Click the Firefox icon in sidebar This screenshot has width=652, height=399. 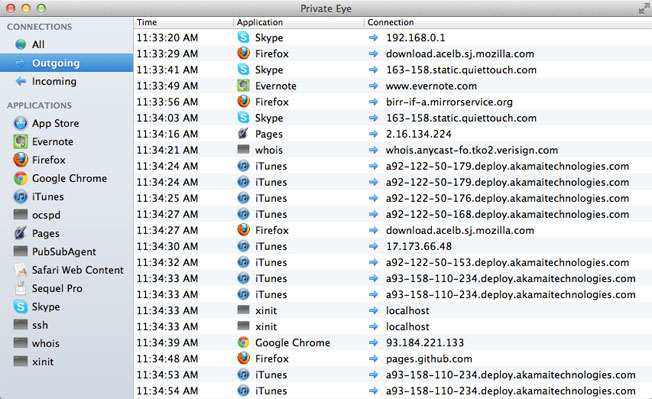point(20,160)
